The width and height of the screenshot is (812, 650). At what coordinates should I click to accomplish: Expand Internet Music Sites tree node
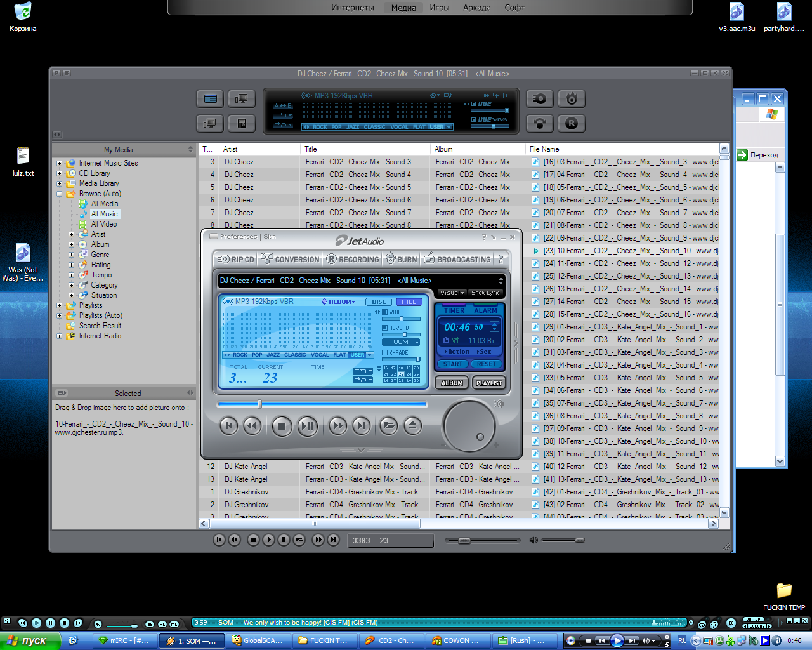click(59, 163)
